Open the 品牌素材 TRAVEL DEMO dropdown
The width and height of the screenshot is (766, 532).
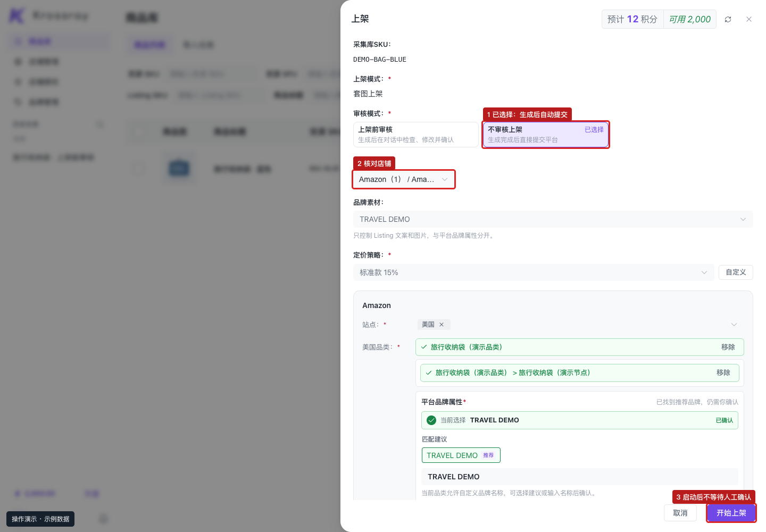coord(553,219)
